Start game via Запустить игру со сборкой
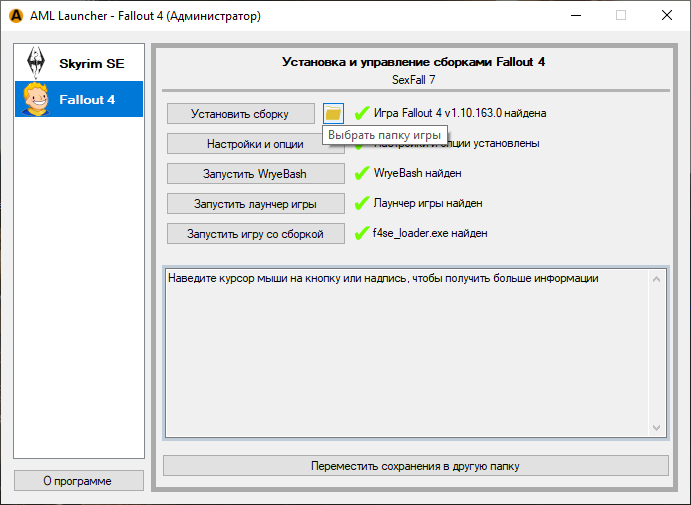 pos(255,234)
